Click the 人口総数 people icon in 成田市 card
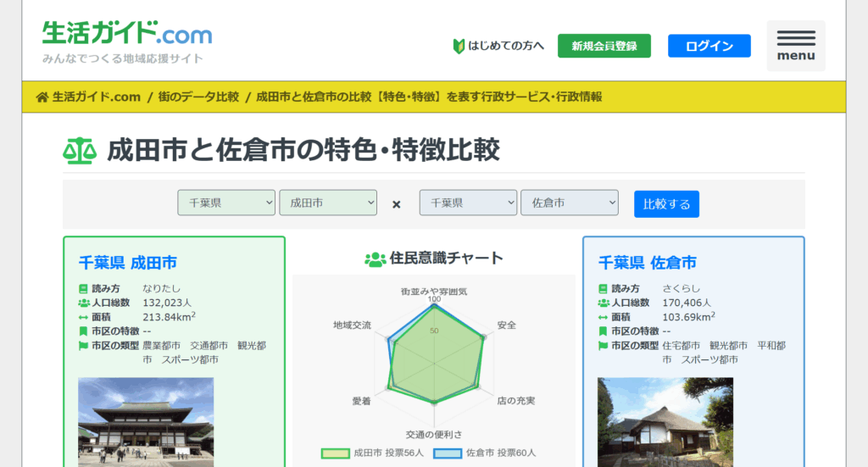This screenshot has height=467, width=868. coord(84,303)
